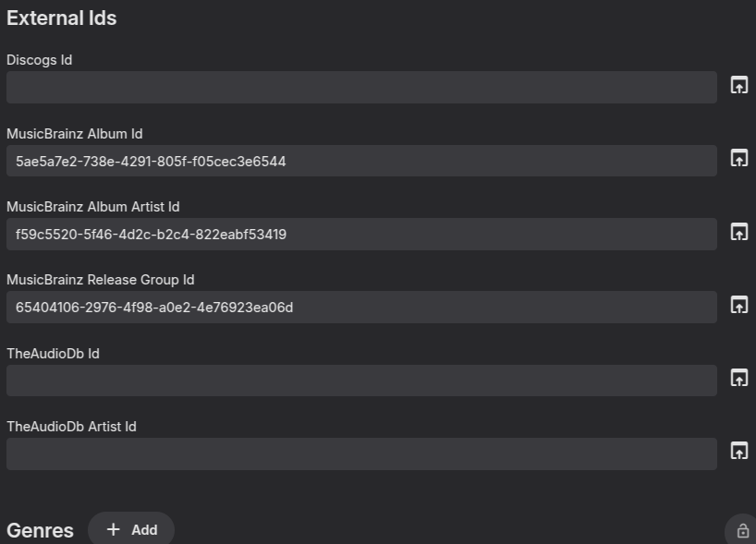Open the TheAudioDb Id external link icon
Screen dimensions: 756x544
(x=738, y=378)
